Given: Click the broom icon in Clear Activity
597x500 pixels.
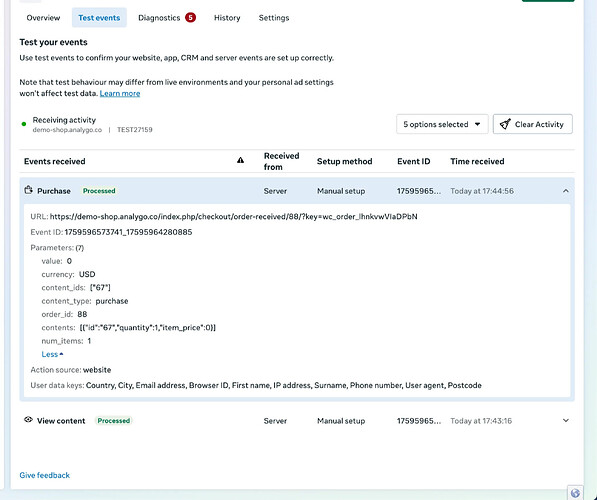Looking at the screenshot, I should pyautogui.click(x=505, y=124).
